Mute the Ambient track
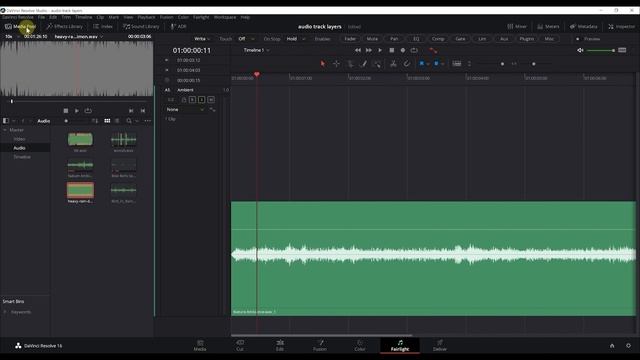640x360 pixels. (x=211, y=100)
